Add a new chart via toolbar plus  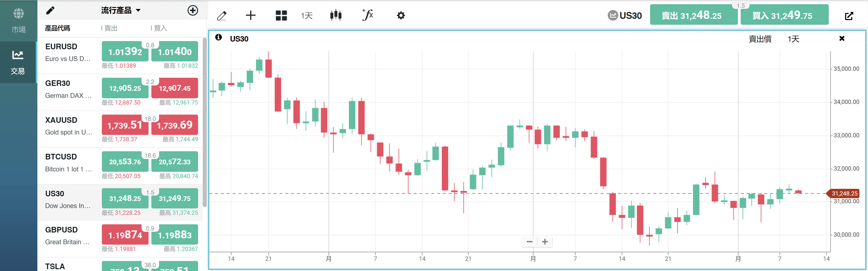[x=250, y=15]
